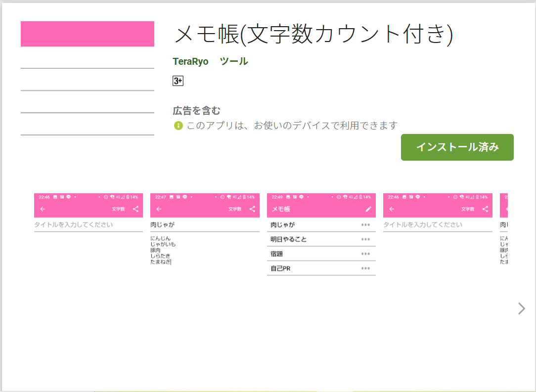
Task: Click 自己PR in the memo list
Action: [280, 268]
